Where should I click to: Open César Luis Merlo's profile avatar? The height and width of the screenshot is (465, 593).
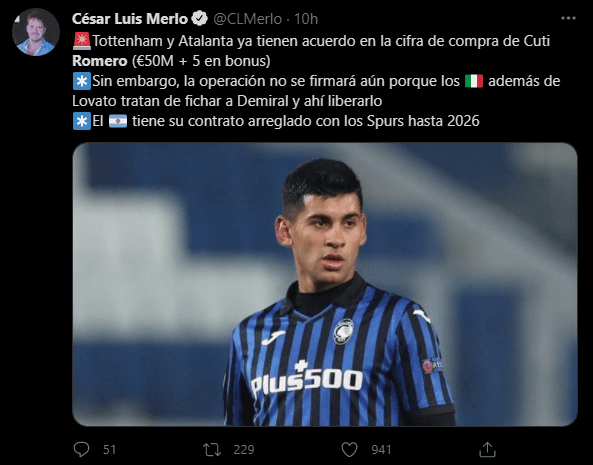coord(36,32)
